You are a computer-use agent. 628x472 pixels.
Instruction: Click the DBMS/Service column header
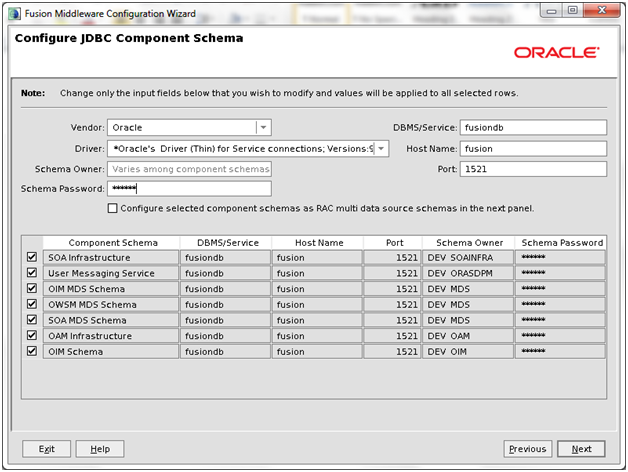[x=226, y=242]
